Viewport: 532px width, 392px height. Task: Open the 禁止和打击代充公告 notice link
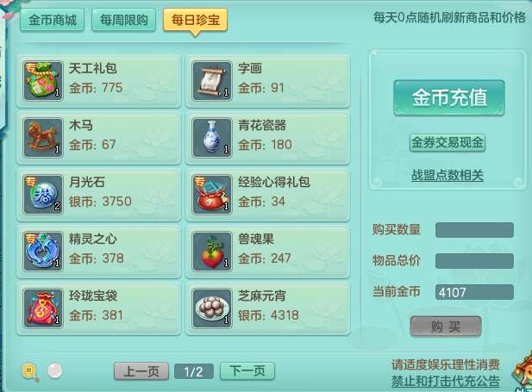pos(445,381)
